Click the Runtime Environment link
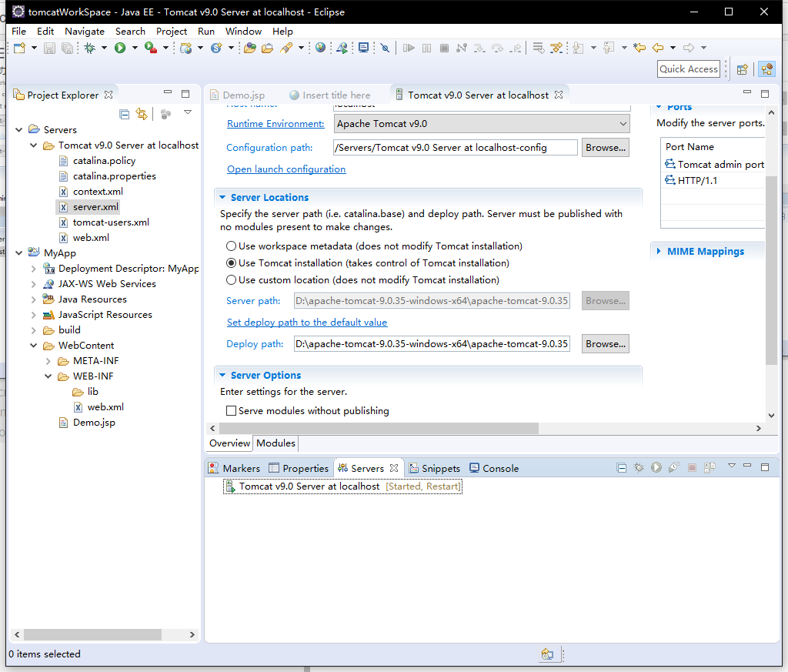The height and width of the screenshot is (672, 788). (x=275, y=124)
